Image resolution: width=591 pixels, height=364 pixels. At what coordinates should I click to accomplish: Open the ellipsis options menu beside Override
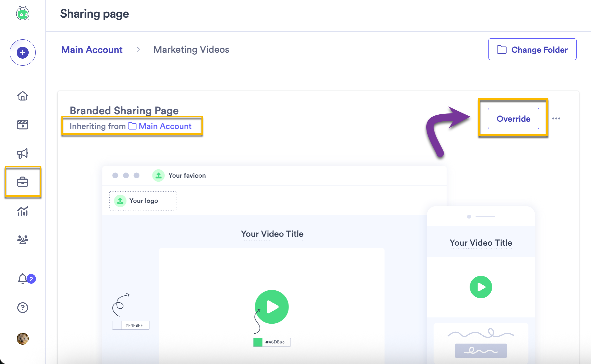coord(556,118)
